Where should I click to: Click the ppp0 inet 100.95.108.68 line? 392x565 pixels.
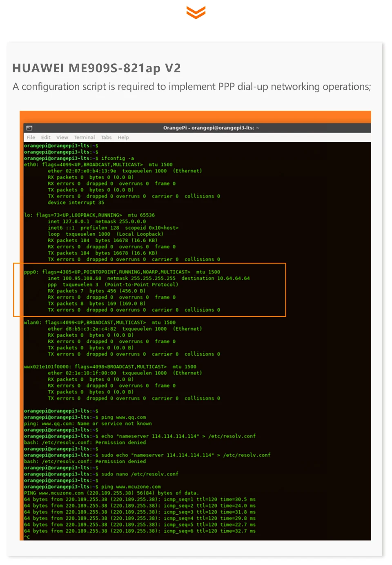[149, 278]
